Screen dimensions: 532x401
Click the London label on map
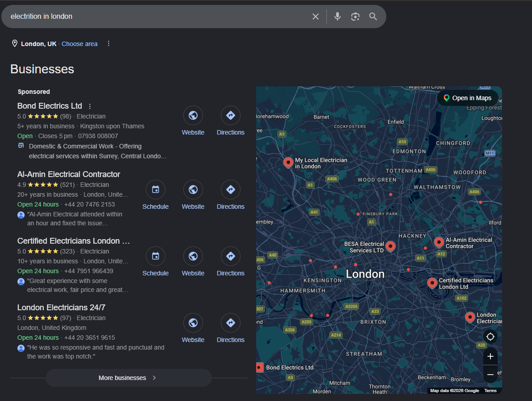[x=365, y=274]
